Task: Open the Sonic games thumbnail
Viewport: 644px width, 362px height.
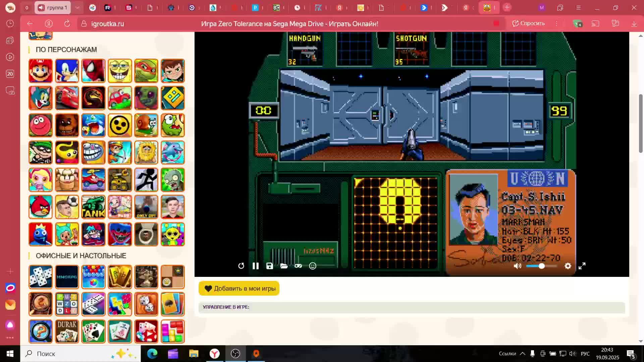Action: click(67, 71)
